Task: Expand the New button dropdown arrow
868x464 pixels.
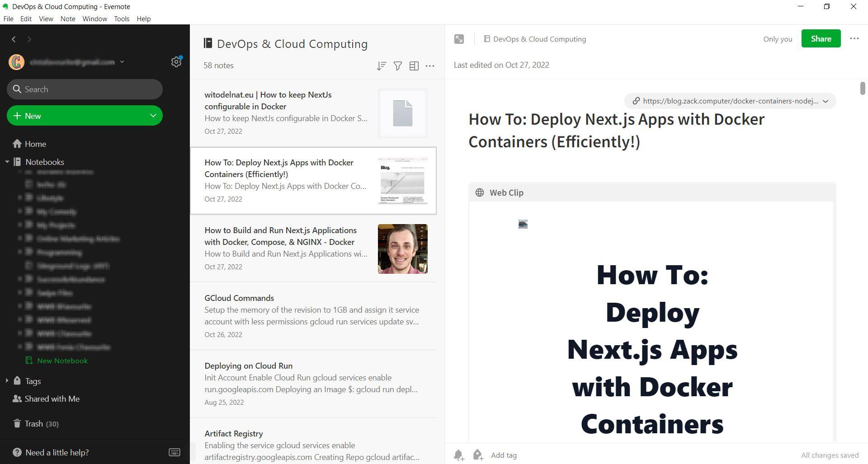Action: click(x=153, y=116)
